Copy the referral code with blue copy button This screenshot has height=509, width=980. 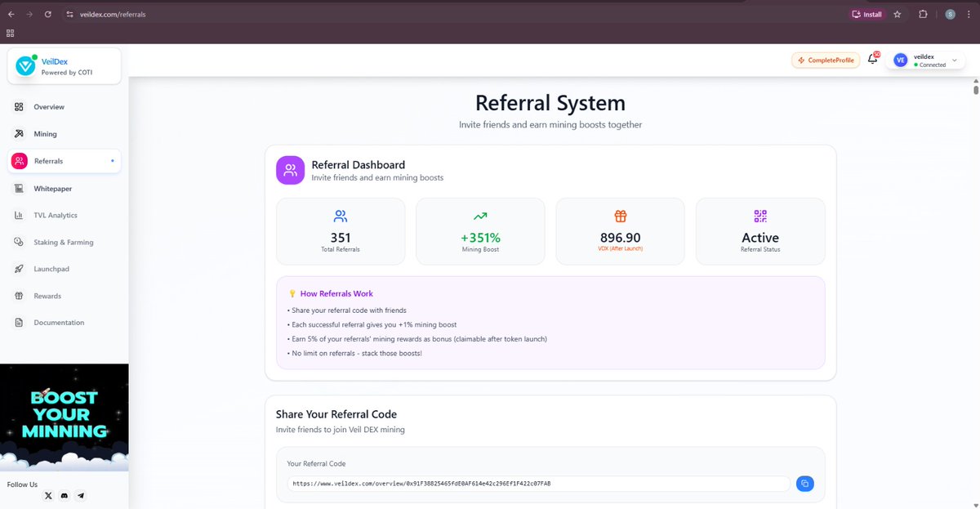(x=805, y=484)
